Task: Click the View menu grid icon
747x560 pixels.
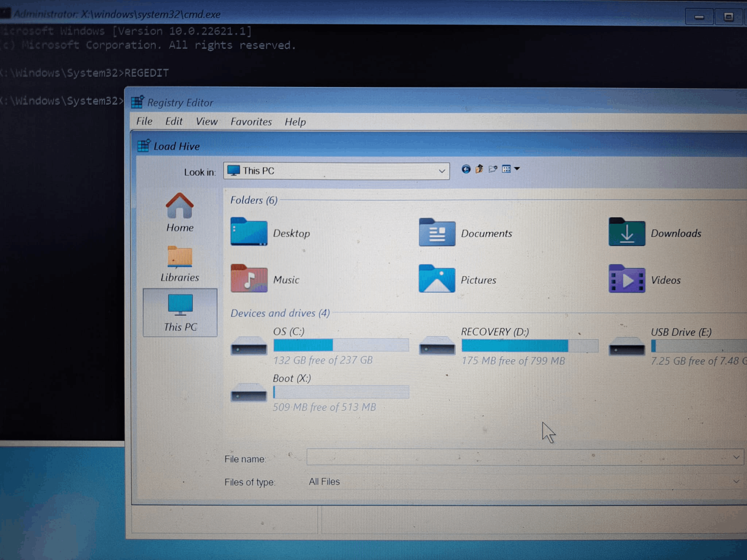Action: [x=506, y=169]
